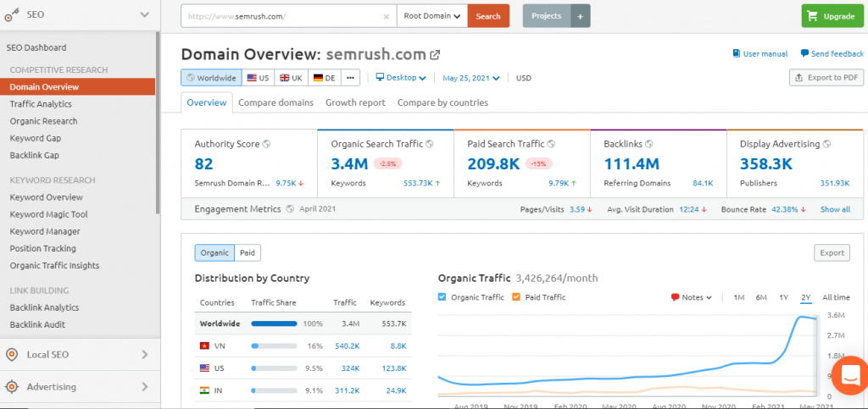Select the US database button
The width and height of the screenshot is (868, 409).
pyautogui.click(x=258, y=78)
